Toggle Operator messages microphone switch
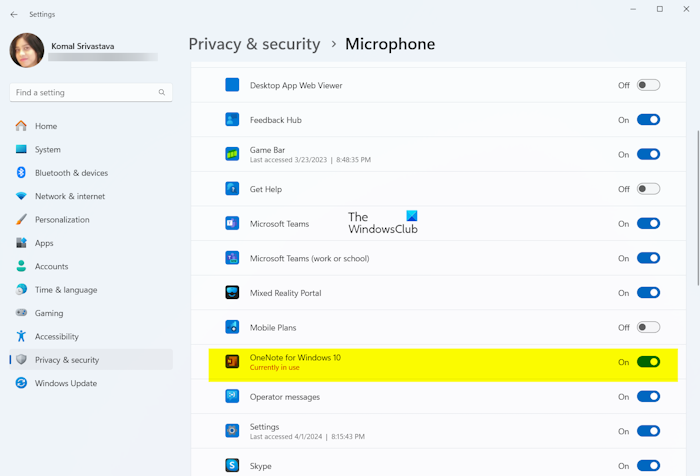The height and width of the screenshot is (476, 700). click(x=648, y=397)
